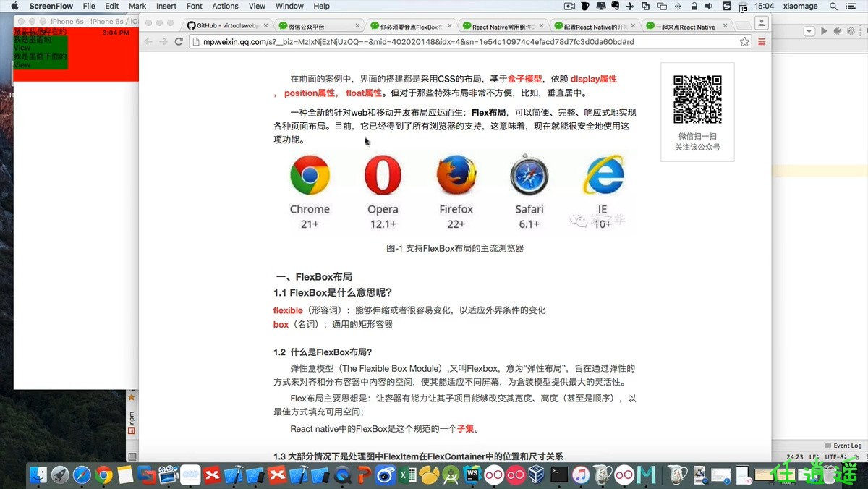The width and height of the screenshot is (868, 489).
Task: Open the Apple menu
Action: (14, 6)
